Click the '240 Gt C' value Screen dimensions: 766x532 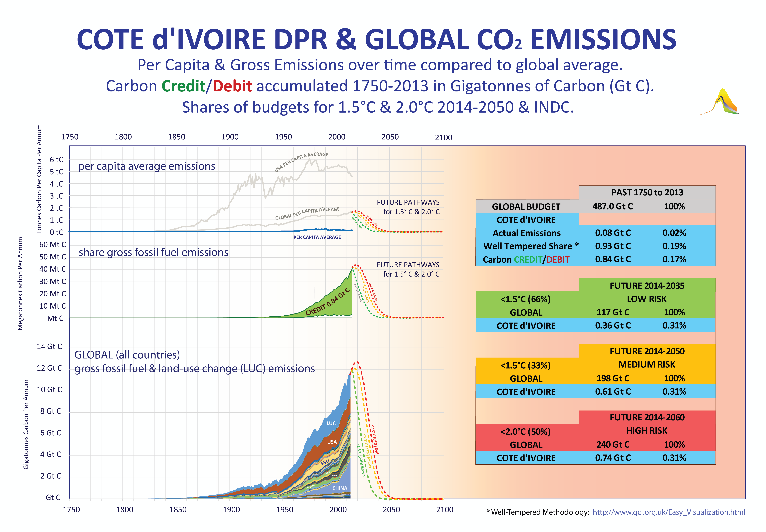coord(613,445)
